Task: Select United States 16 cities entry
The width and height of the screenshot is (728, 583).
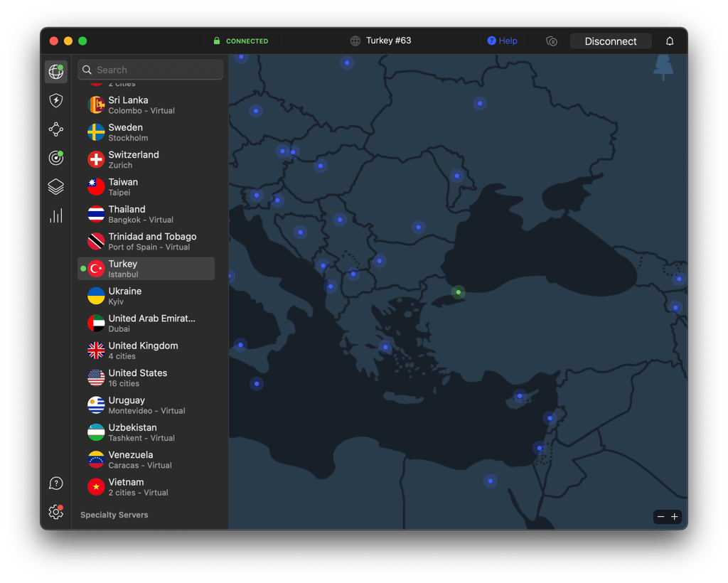Action: coord(146,378)
